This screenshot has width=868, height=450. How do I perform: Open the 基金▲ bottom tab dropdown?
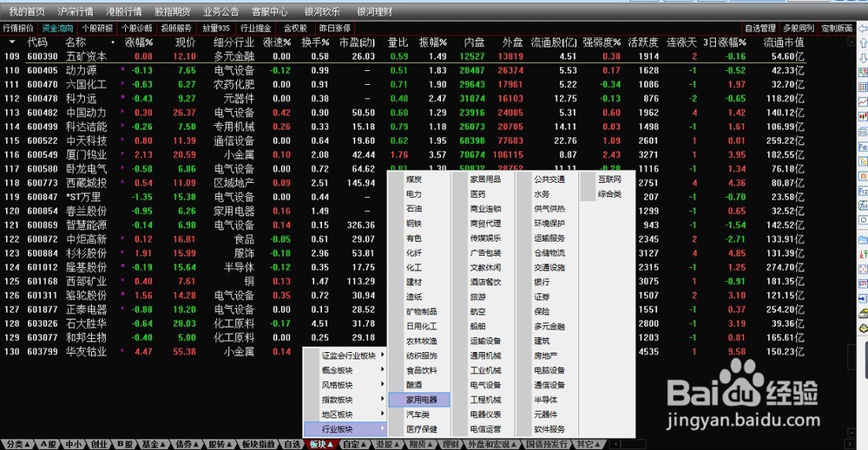click(154, 445)
